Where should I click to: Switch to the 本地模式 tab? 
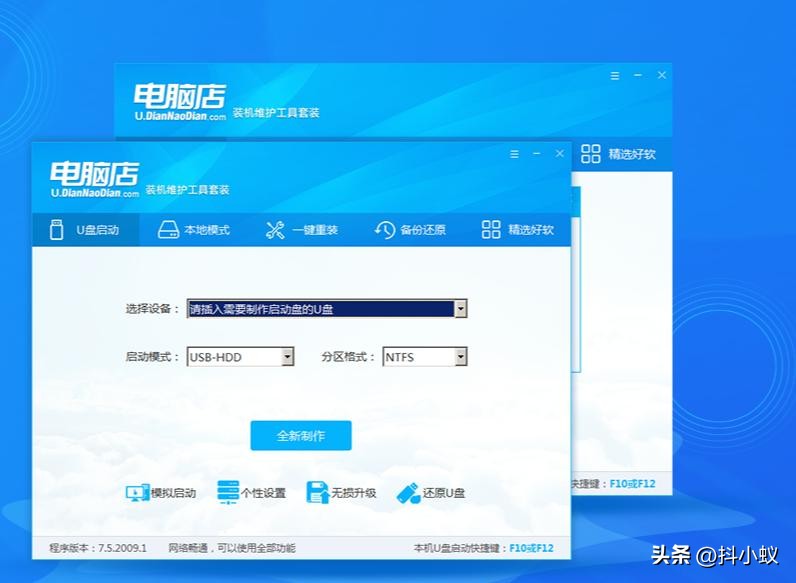pos(193,230)
